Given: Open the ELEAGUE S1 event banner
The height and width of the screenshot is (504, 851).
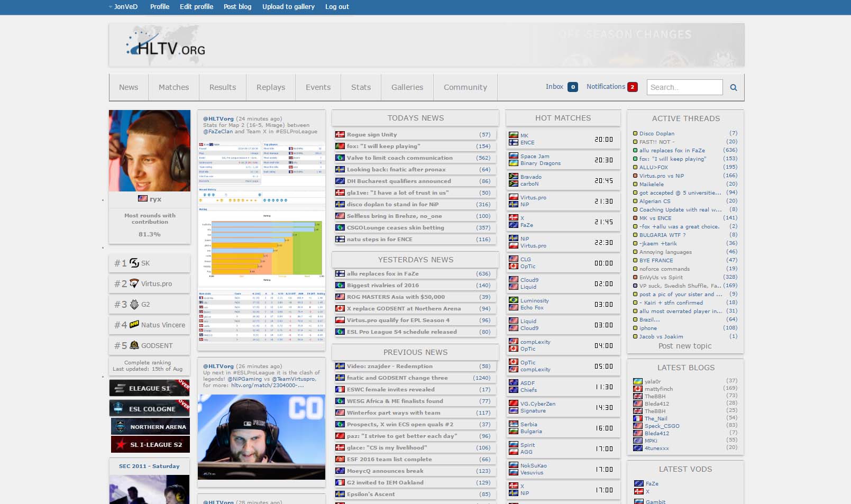Looking at the screenshot, I should [149, 388].
